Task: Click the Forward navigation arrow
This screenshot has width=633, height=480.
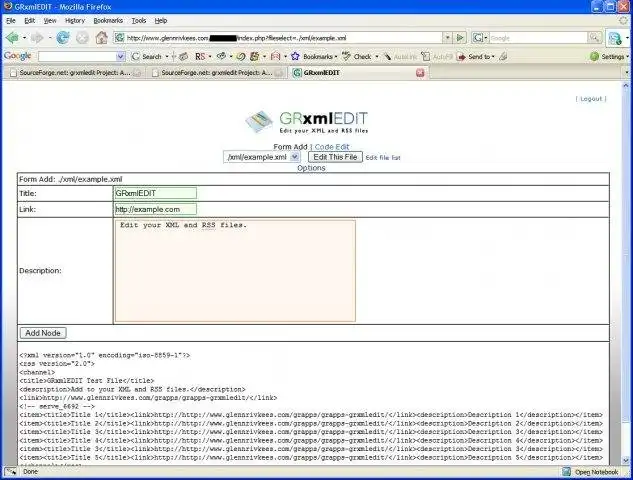Action: point(37,38)
